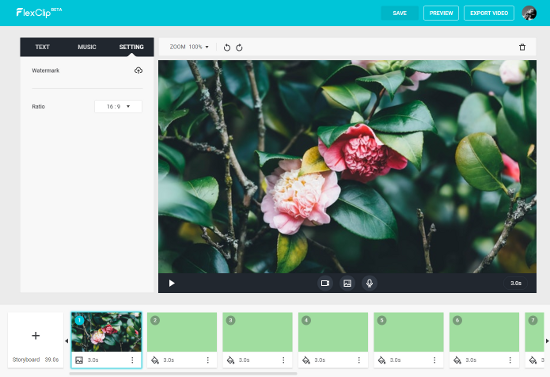This screenshot has width=550, height=377.
Task: Open the options menu of storyboard 6
Action: pyautogui.click(x=510, y=360)
